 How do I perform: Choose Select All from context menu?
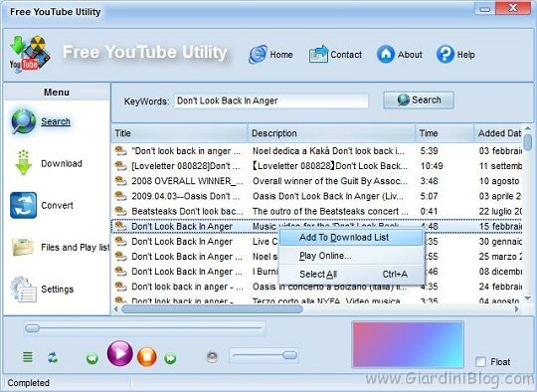352,275
